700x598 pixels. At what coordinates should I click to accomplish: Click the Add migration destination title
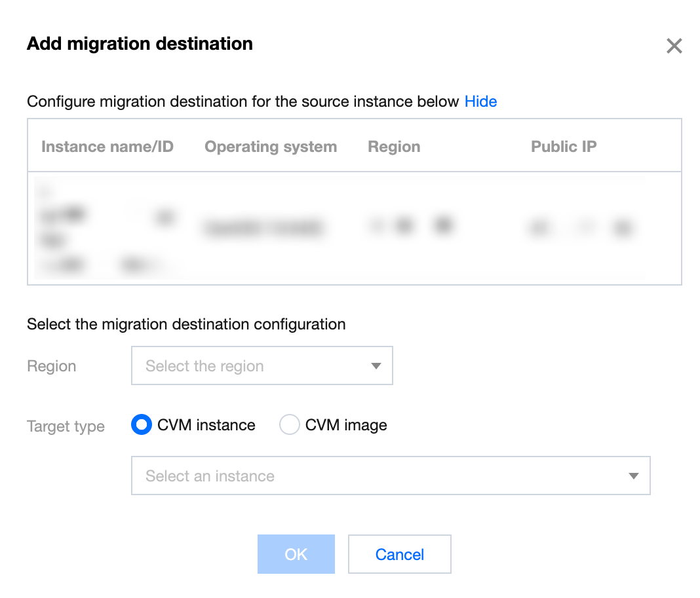tap(140, 44)
